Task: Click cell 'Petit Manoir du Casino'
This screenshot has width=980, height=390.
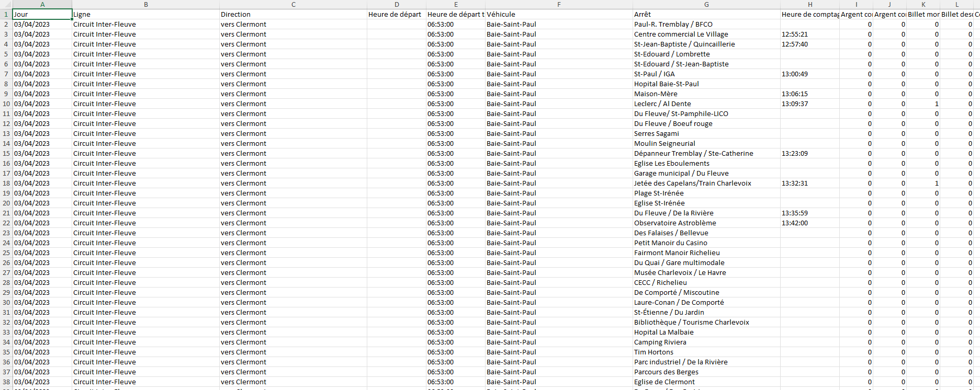Action: [x=707, y=243]
